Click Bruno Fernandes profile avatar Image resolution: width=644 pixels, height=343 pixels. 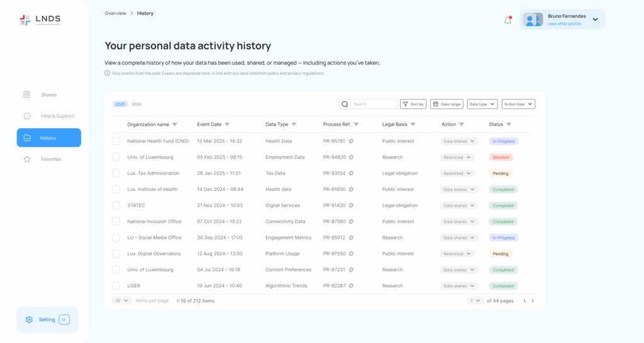point(533,19)
